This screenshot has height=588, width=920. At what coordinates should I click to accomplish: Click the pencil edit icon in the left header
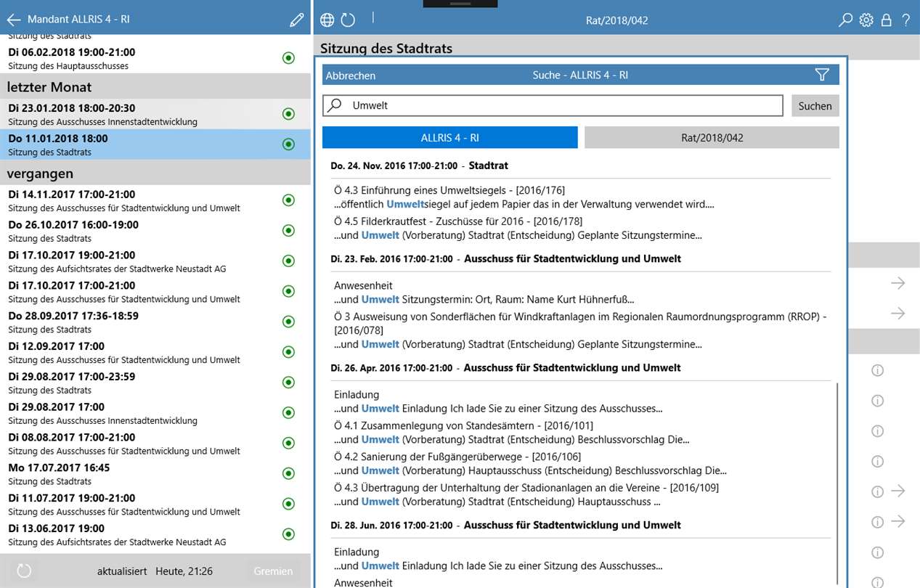point(296,20)
